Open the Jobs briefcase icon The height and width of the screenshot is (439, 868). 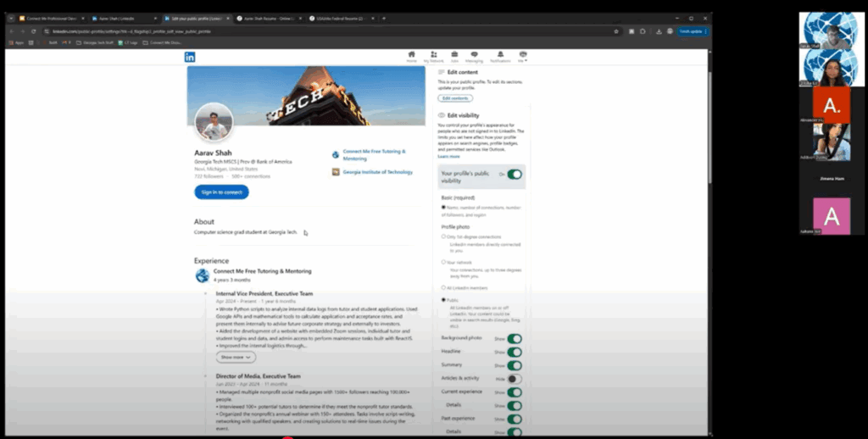pyautogui.click(x=454, y=54)
